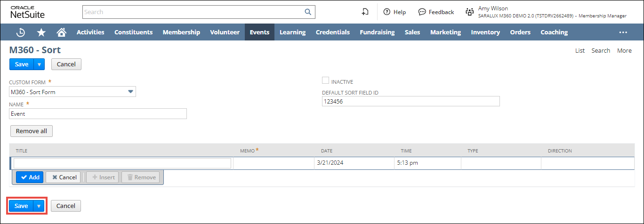The width and height of the screenshot is (644, 224).
Task: Show more navigation menu ellipsis
Action: pos(623,32)
